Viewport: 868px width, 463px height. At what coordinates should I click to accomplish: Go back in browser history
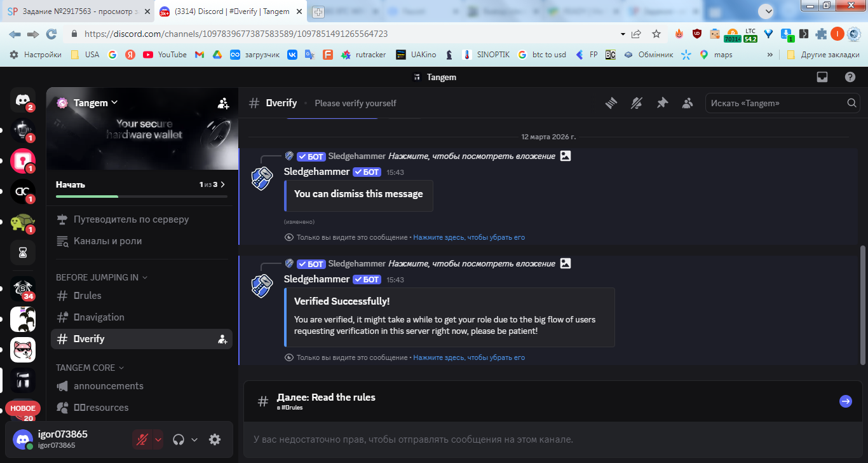pyautogui.click(x=15, y=34)
